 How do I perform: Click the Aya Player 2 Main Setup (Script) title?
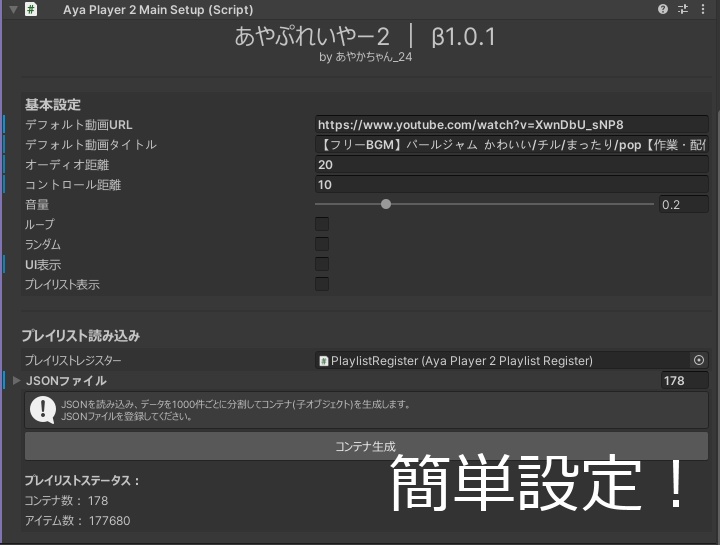click(x=158, y=10)
